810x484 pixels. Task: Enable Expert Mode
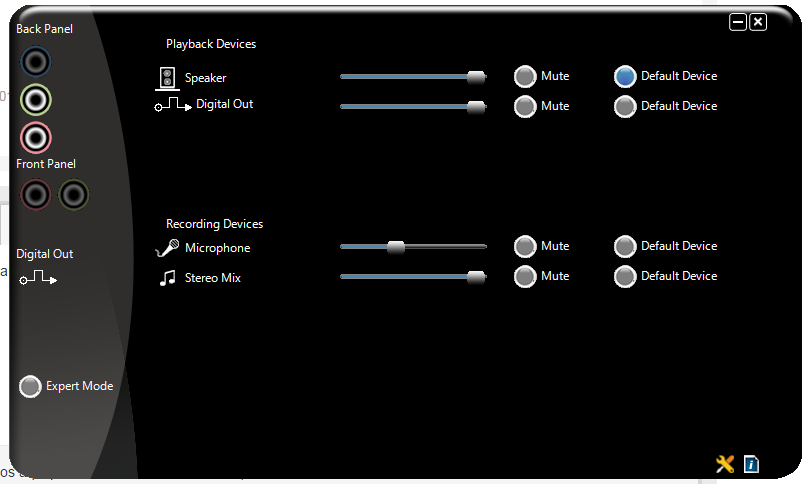click(29, 386)
